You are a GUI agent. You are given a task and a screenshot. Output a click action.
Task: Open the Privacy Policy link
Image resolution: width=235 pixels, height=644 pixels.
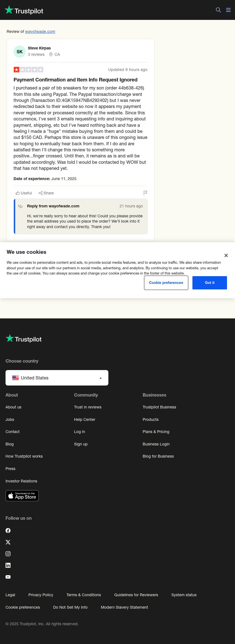coord(41,595)
